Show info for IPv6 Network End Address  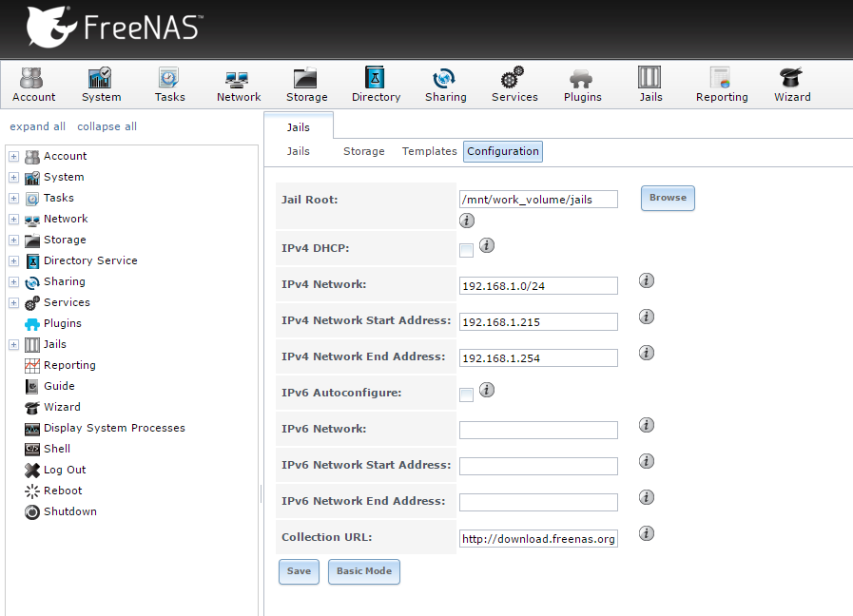click(647, 497)
